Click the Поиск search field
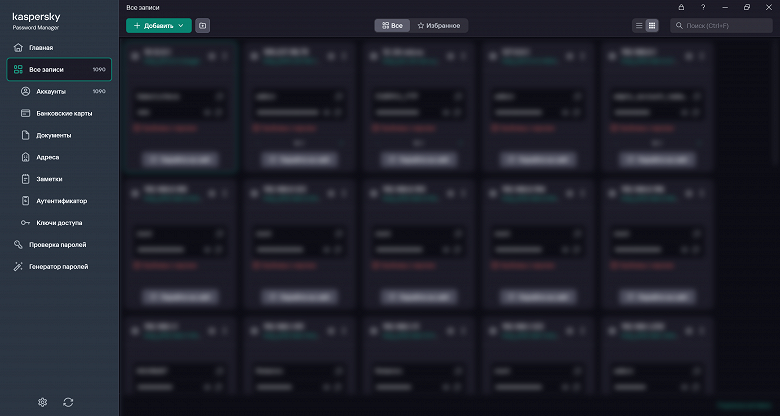The height and width of the screenshot is (416, 780). click(721, 25)
